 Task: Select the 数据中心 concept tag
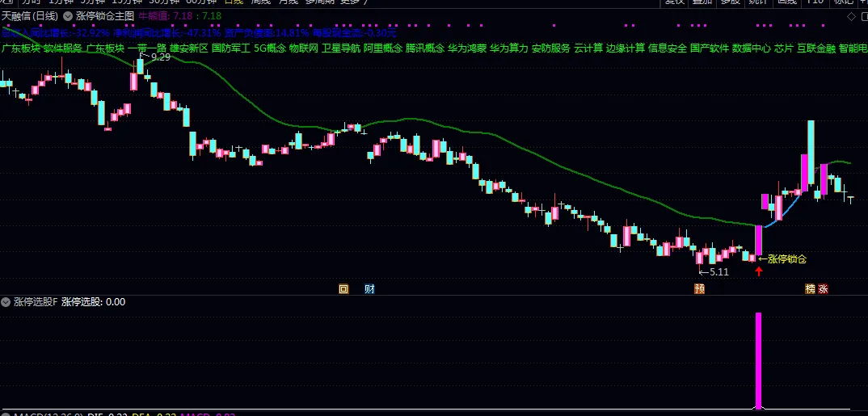pos(751,48)
